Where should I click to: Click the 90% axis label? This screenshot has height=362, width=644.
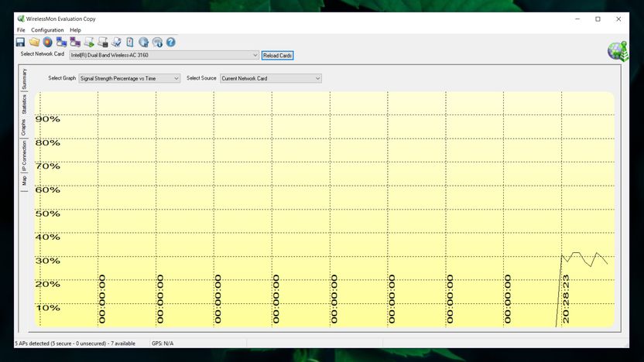[48, 119]
